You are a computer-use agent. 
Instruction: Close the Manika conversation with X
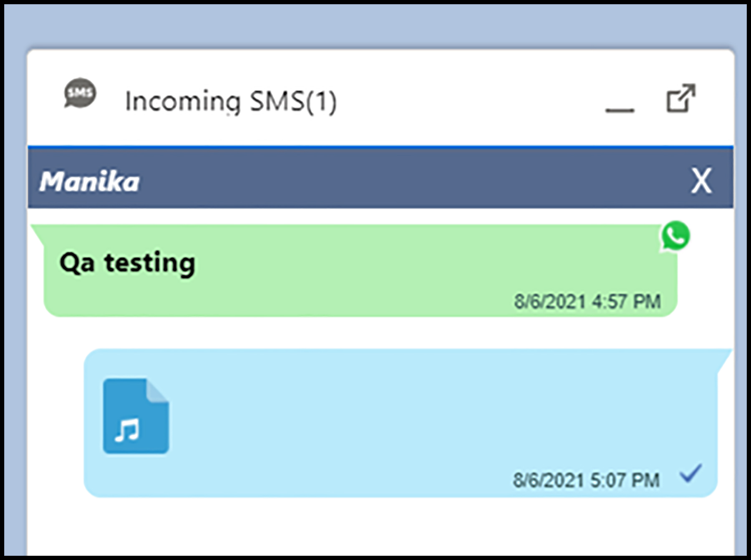[x=701, y=181]
